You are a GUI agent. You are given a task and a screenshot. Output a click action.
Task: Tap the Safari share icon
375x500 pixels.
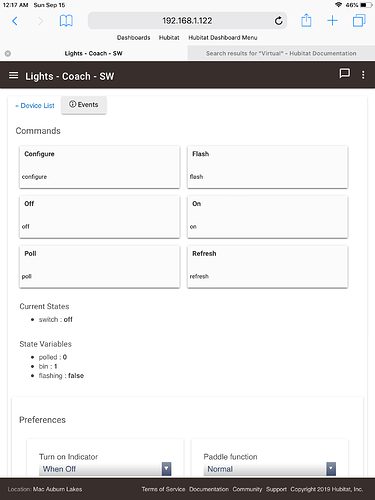[x=306, y=20]
